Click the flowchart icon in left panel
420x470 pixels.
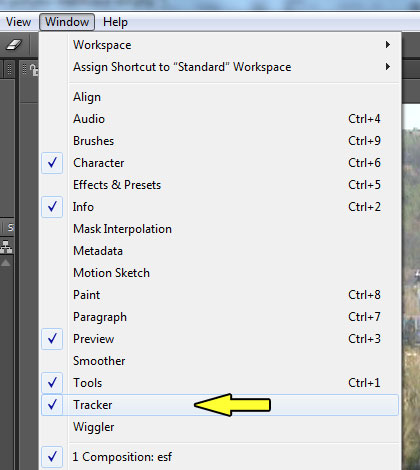(6, 247)
